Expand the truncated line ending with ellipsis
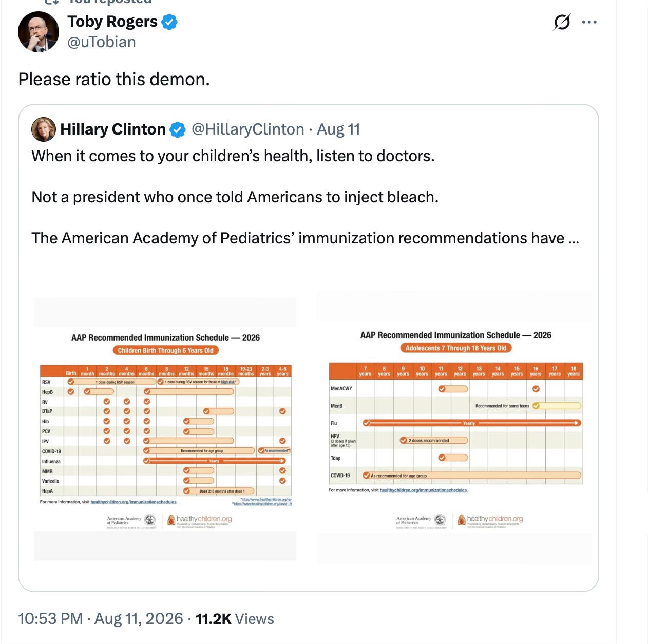The height and width of the screenshot is (644, 648). 306,238
